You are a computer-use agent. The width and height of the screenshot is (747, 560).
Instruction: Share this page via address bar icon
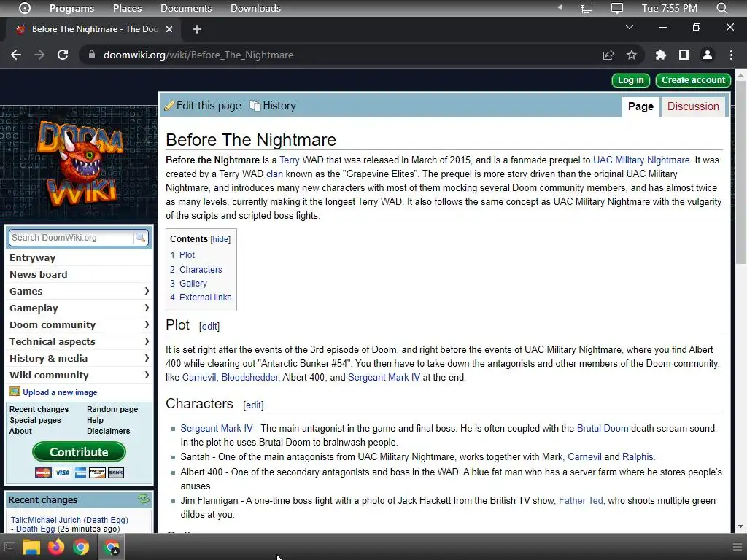click(608, 55)
